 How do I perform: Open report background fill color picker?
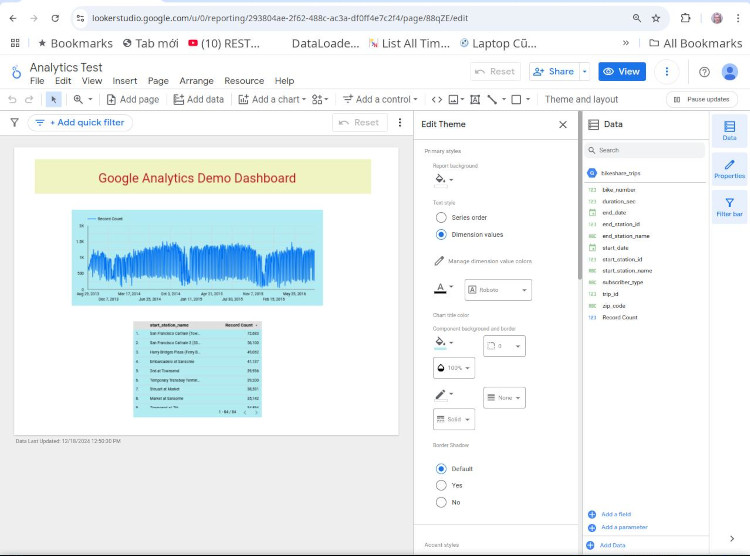tap(443, 180)
